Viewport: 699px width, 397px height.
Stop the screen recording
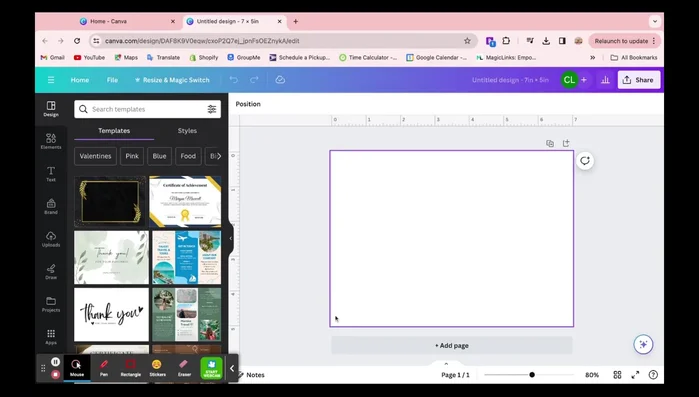(55, 375)
